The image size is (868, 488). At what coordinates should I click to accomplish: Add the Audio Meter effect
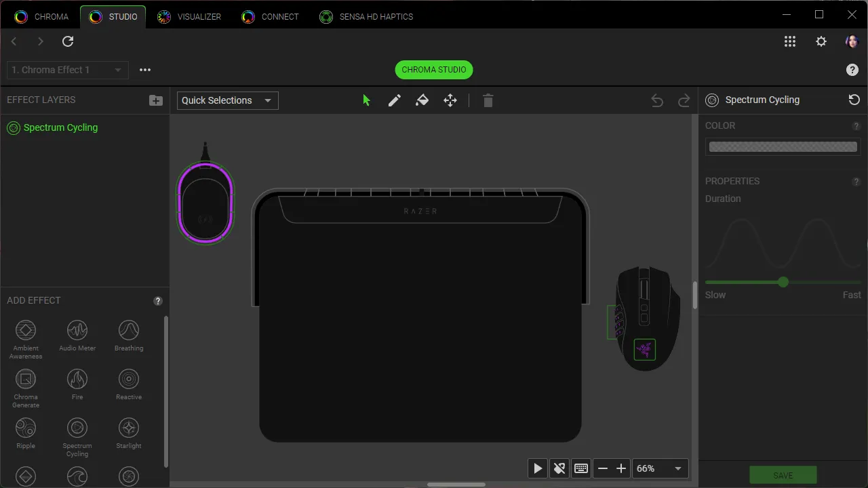coord(77,335)
